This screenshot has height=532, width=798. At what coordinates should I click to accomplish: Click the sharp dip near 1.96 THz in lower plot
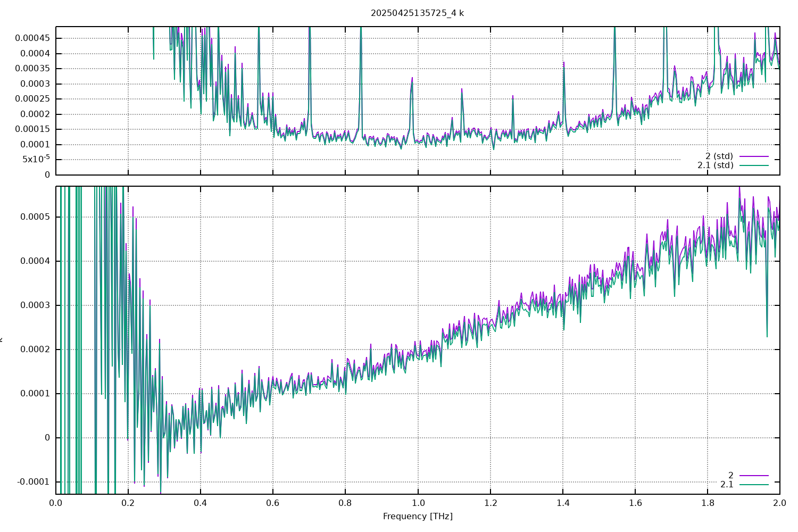pyautogui.click(x=767, y=336)
